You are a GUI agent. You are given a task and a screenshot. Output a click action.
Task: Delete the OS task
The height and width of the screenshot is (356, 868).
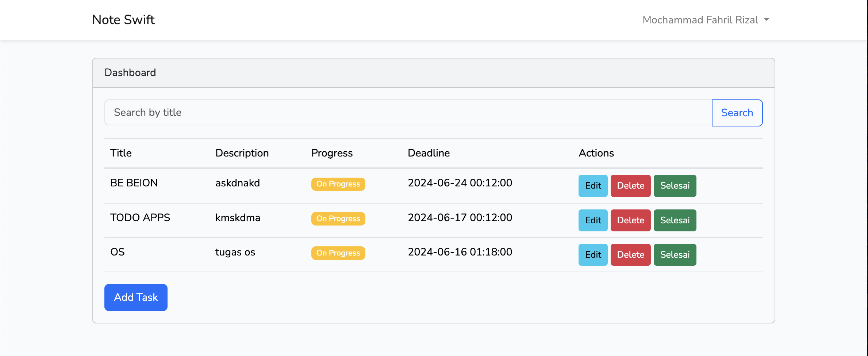pyautogui.click(x=630, y=255)
